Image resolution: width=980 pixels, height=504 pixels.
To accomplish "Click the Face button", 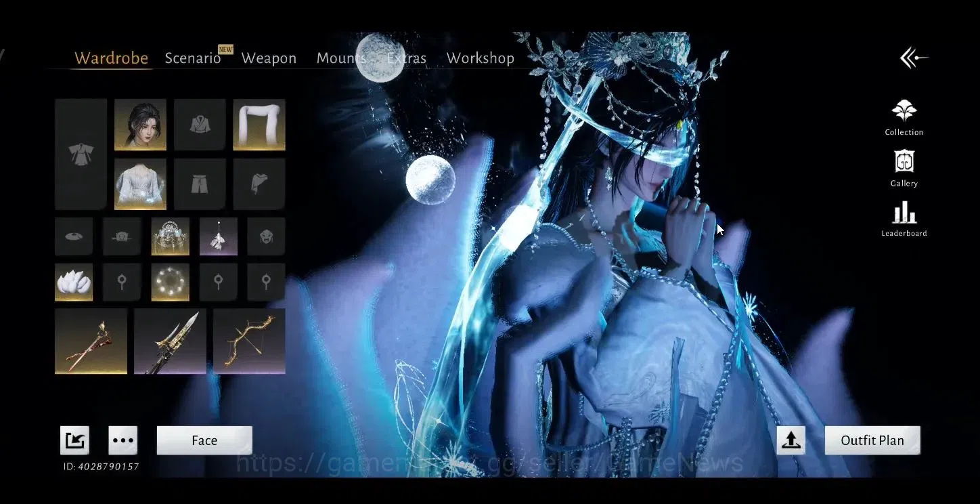I will 204,440.
